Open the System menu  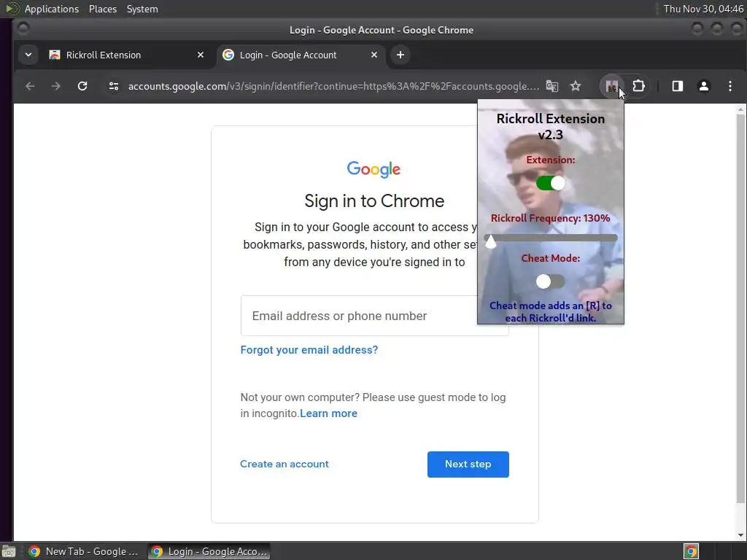pos(142,9)
